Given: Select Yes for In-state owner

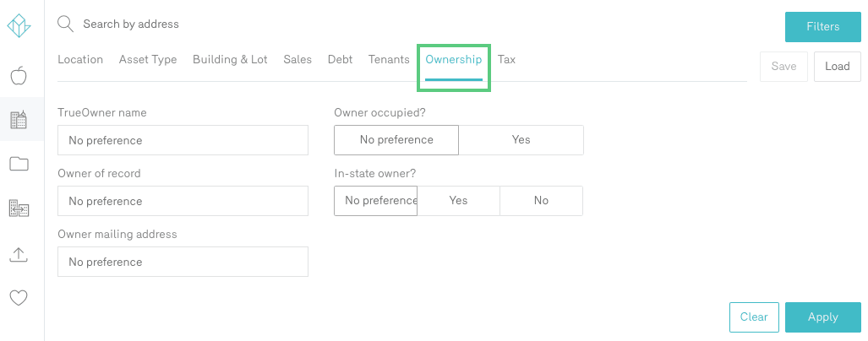Looking at the screenshot, I should 458,201.
